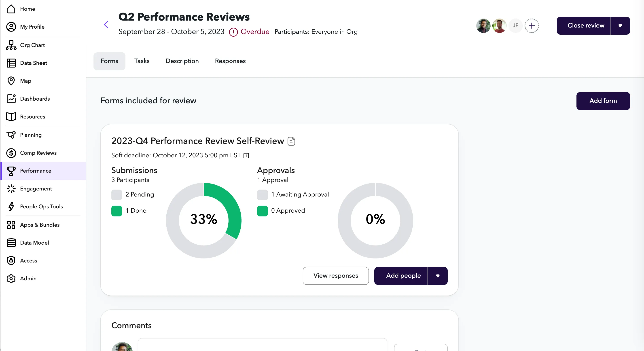644x351 pixels.
Task: Open the Engagement sparkle icon
Action: coord(11,189)
